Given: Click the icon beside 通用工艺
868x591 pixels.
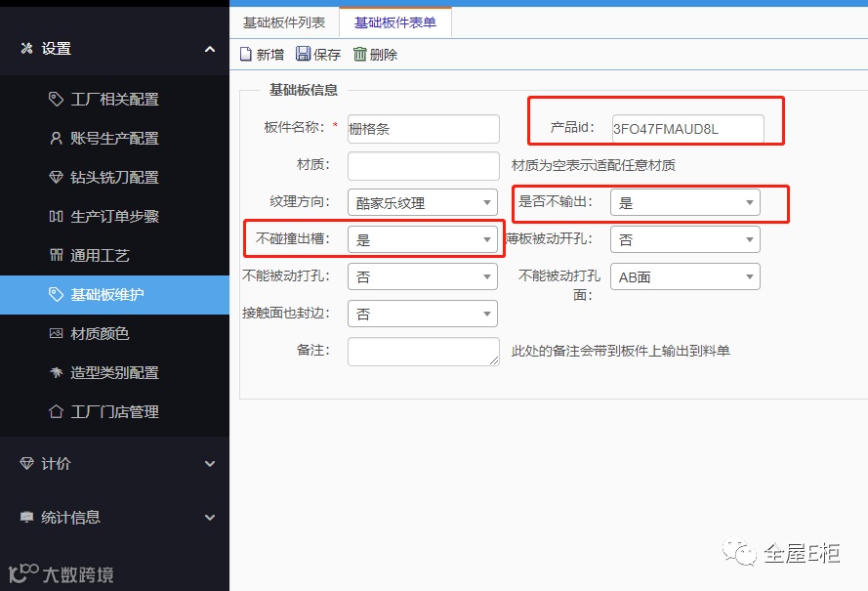Looking at the screenshot, I should [56, 255].
